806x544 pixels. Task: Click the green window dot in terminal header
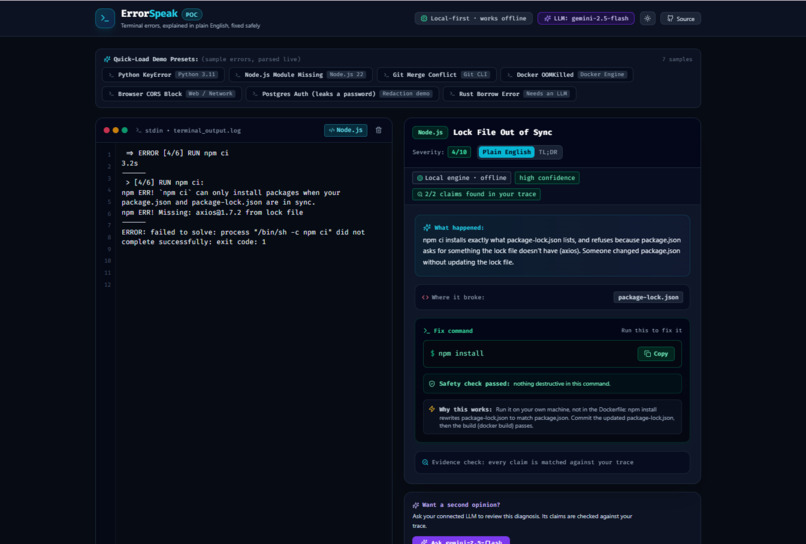124,130
